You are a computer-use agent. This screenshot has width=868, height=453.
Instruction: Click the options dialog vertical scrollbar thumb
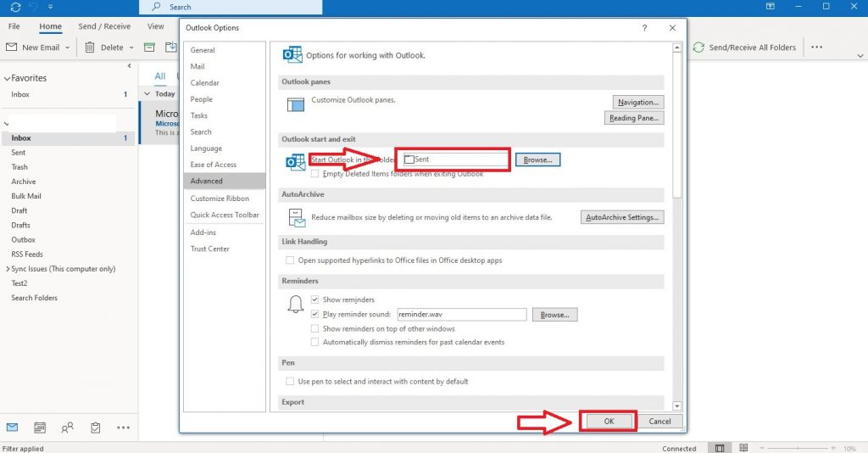click(676, 126)
